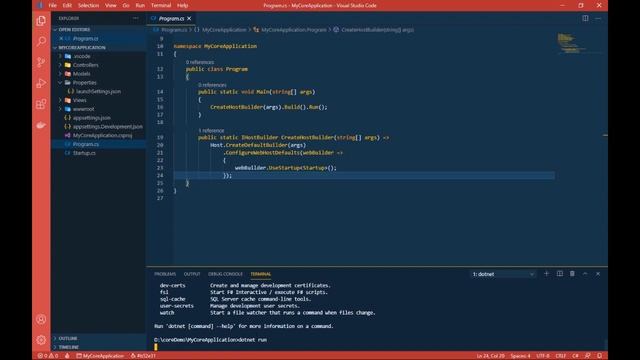Image resolution: width=640 pixels, height=360 pixels.
Task: Open editor more actions ellipsis
Action: point(598,18)
